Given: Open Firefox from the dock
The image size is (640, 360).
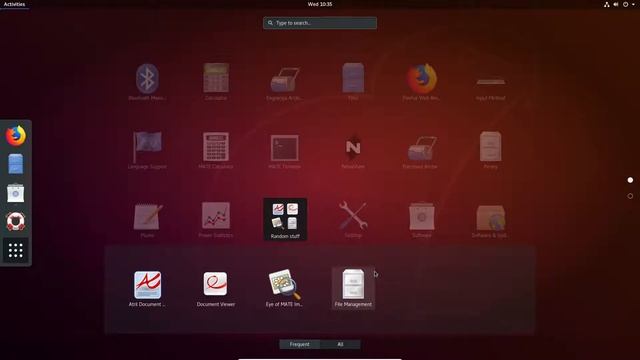Looking at the screenshot, I should [16, 136].
